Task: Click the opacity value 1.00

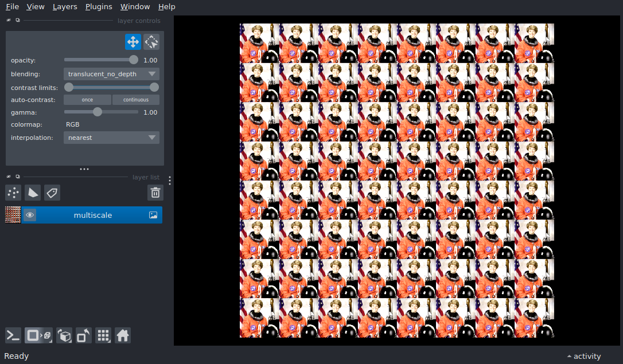Action: click(150, 60)
